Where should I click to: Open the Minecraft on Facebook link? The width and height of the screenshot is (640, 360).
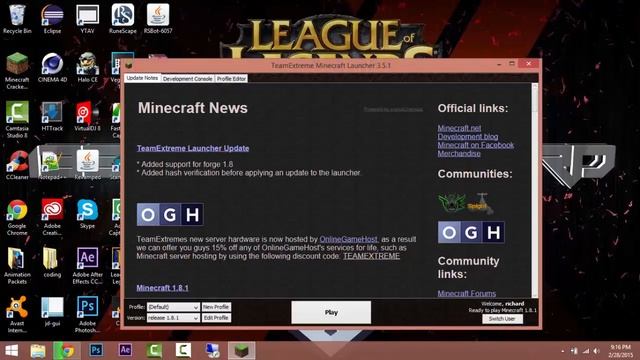(476, 145)
